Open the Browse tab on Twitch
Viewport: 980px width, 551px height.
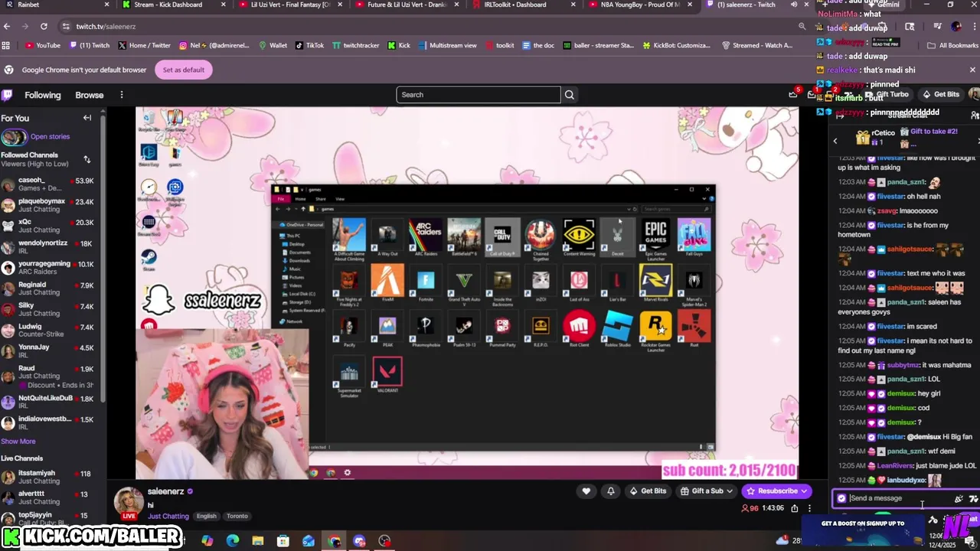click(x=89, y=95)
